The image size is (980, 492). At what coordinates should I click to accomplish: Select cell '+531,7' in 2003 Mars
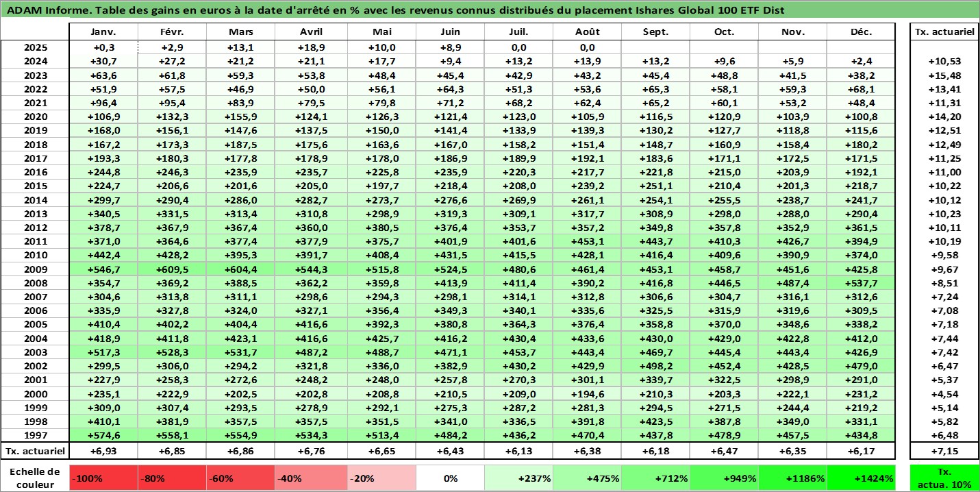241,352
